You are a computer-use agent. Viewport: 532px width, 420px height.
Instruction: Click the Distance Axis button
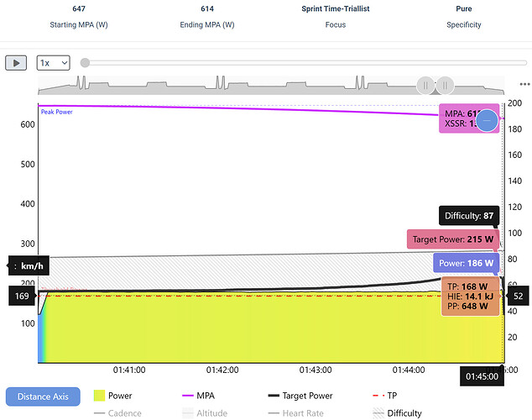43,396
